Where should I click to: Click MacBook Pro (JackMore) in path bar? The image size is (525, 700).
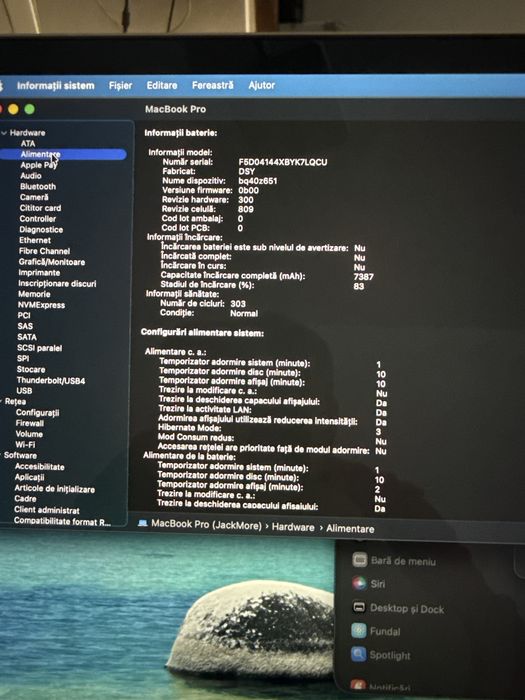(206, 525)
